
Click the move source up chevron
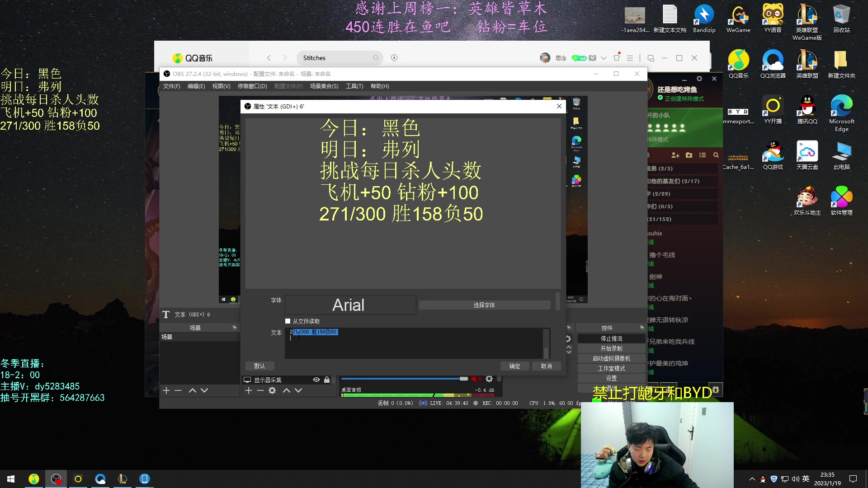[x=286, y=390]
